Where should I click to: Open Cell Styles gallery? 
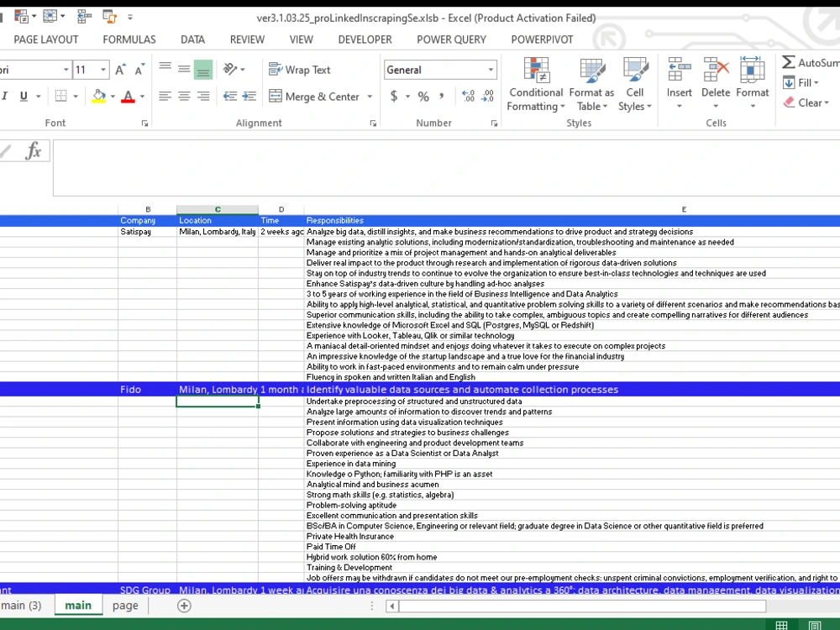(x=635, y=84)
